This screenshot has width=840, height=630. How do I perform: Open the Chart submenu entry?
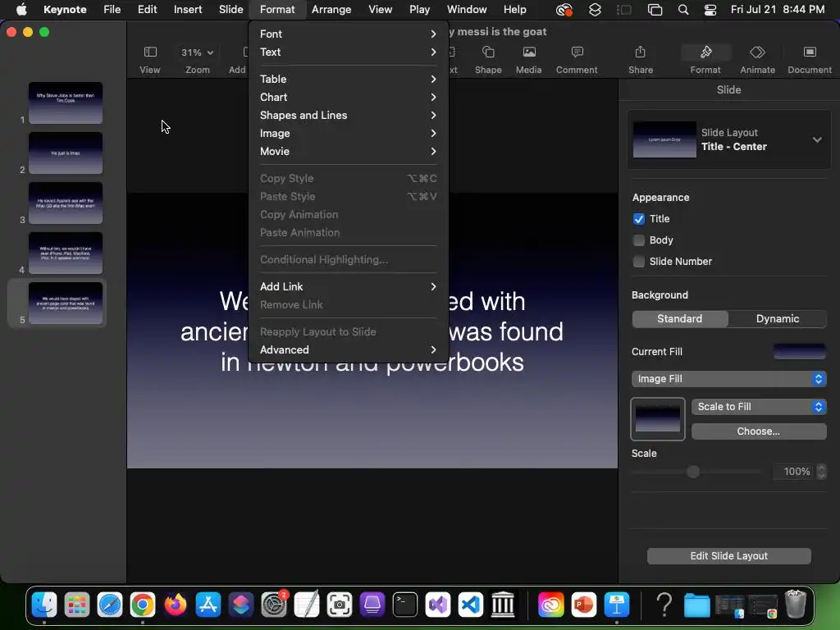tap(348, 97)
